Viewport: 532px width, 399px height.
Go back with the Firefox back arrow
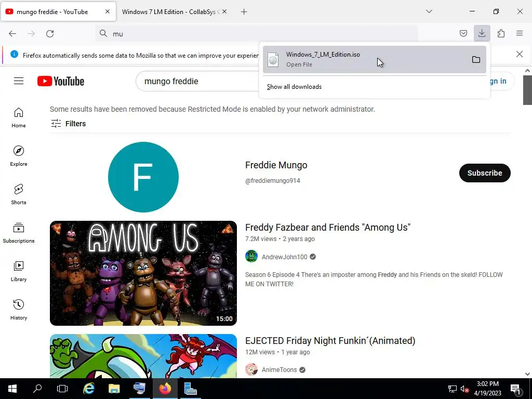click(12, 34)
